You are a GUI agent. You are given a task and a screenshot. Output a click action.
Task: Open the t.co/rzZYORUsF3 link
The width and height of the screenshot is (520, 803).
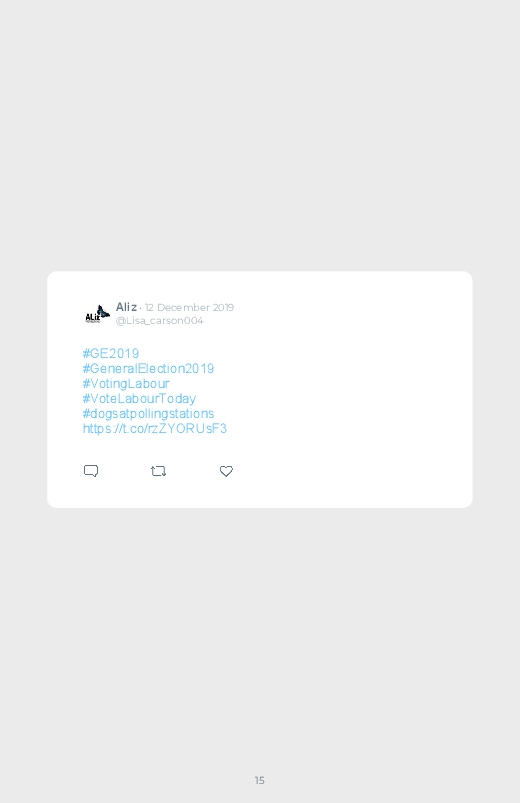155,428
